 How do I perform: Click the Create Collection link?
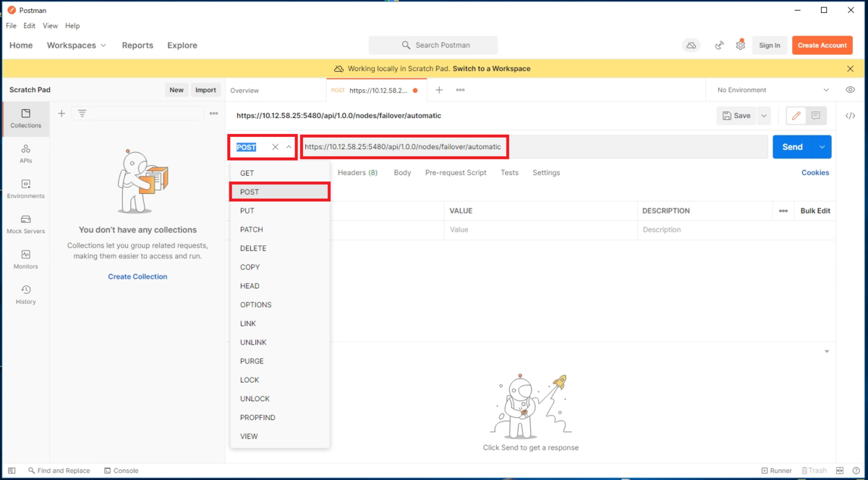pyautogui.click(x=137, y=277)
